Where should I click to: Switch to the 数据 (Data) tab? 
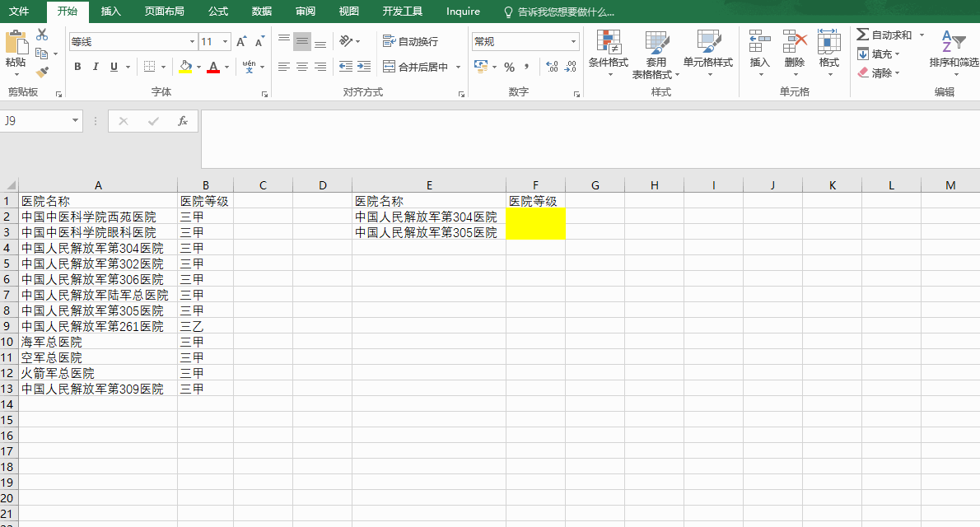[262, 12]
